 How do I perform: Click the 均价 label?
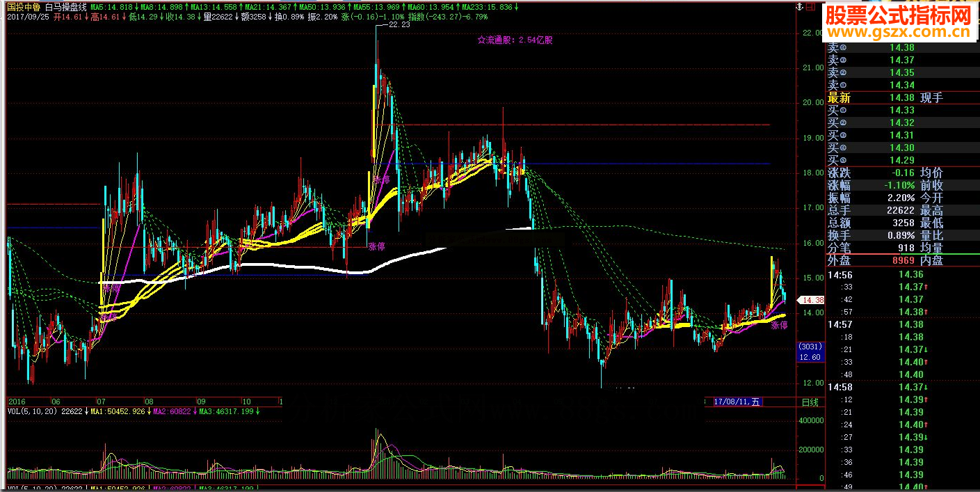pos(931,173)
